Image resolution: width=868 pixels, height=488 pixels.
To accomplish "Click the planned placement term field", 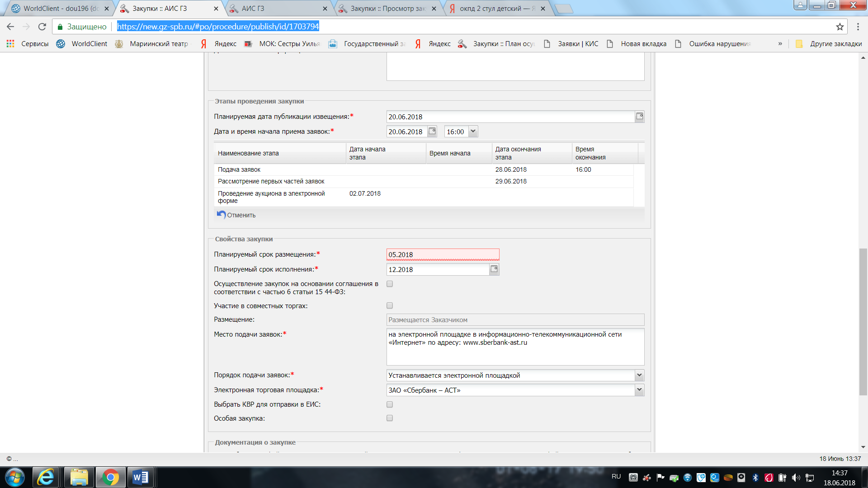I will coord(442,254).
